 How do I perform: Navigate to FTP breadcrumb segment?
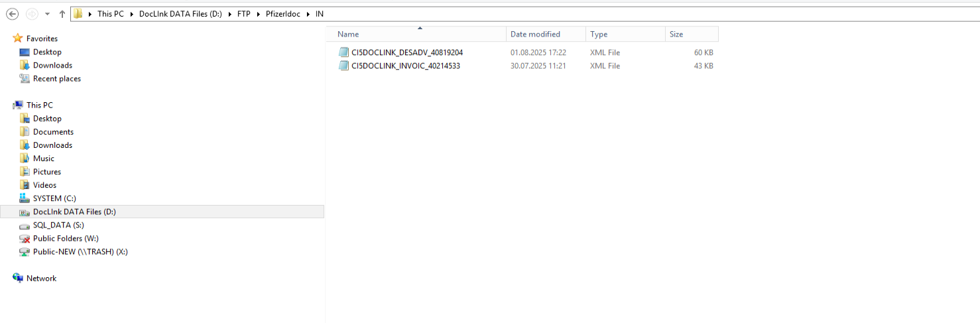[x=243, y=14]
